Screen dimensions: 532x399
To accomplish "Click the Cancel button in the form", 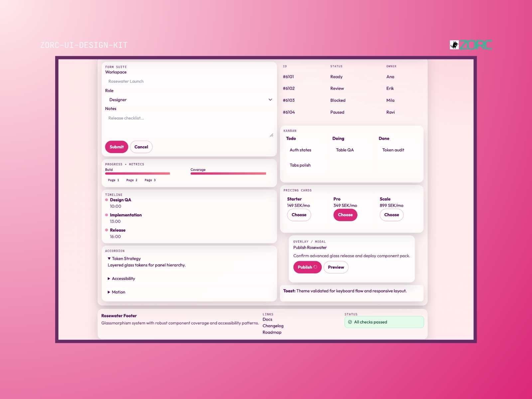I will [x=141, y=147].
